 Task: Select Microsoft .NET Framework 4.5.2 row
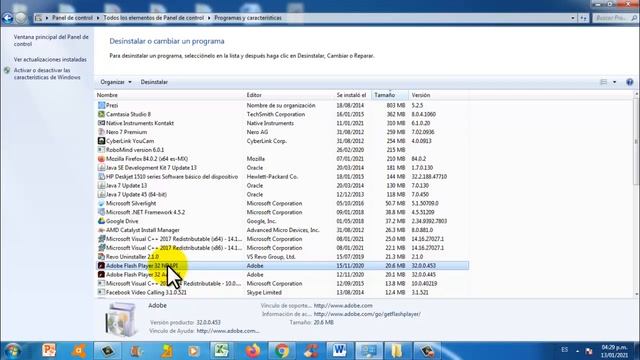pyautogui.click(x=282, y=212)
